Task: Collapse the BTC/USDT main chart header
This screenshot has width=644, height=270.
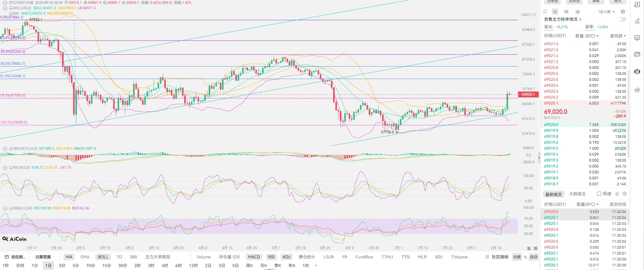Action: [x=5, y=3]
